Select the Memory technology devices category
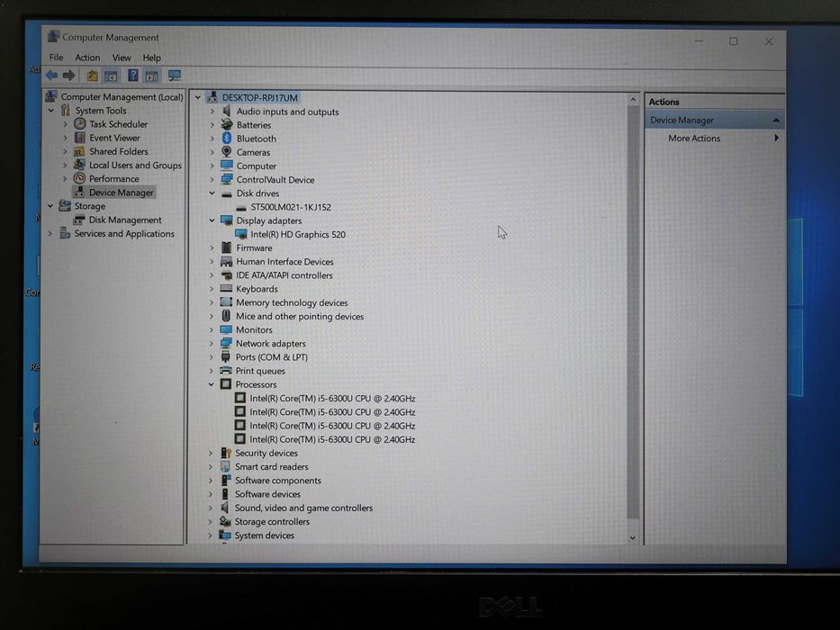 [292, 302]
